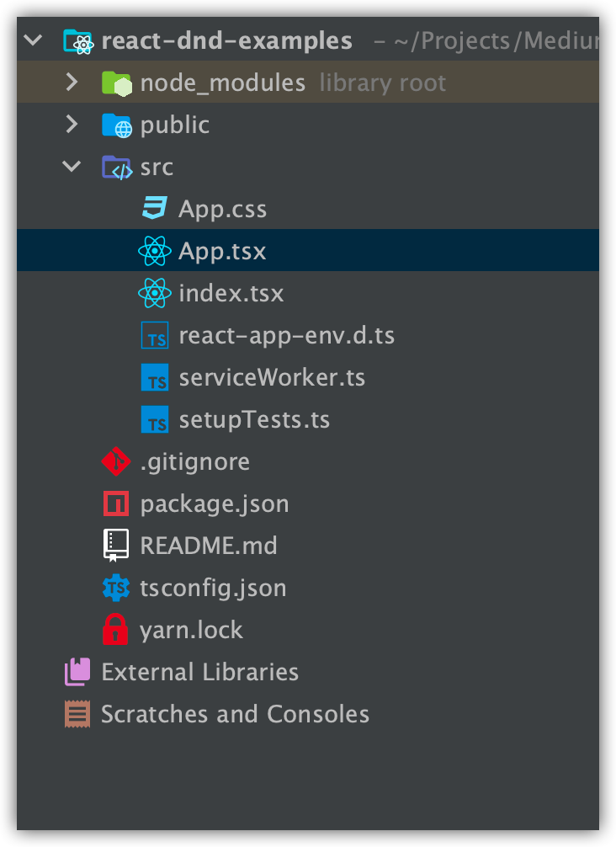Select the react-app-env.d.ts file
Viewport: 616px width, 847px height.
pos(286,334)
